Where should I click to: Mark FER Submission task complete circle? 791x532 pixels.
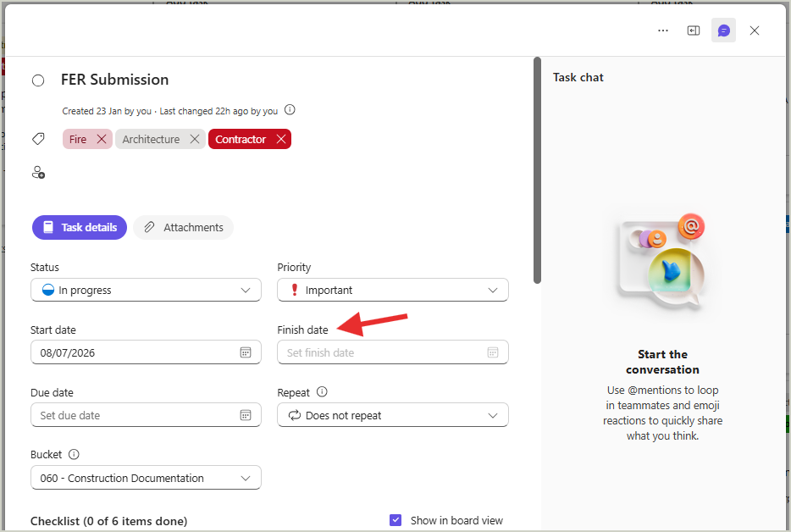pos(38,80)
